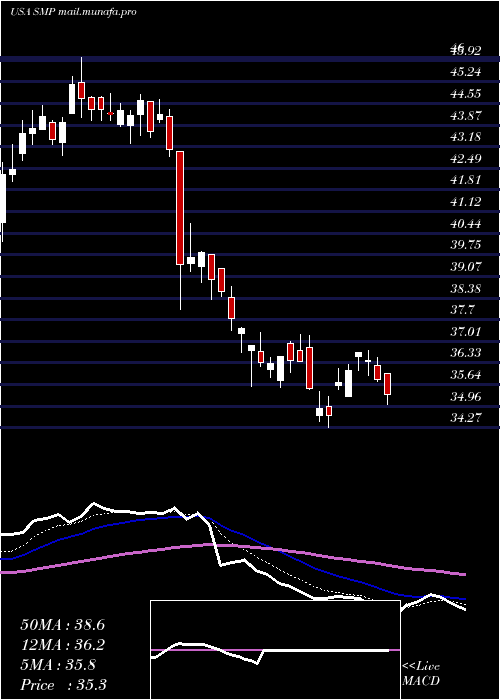Screen dimensions: 500x700
Task: Click the 41.81 price axis label
Action: pos(466,180)
